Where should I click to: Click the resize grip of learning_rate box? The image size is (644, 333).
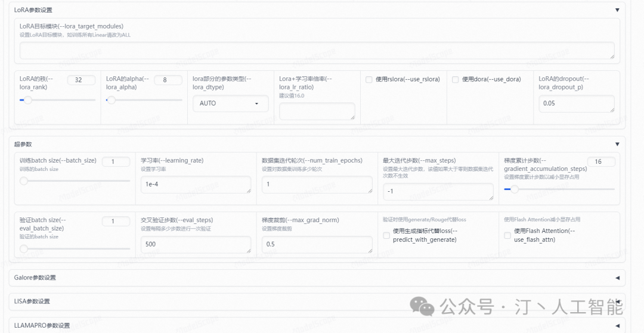point(249,190)
